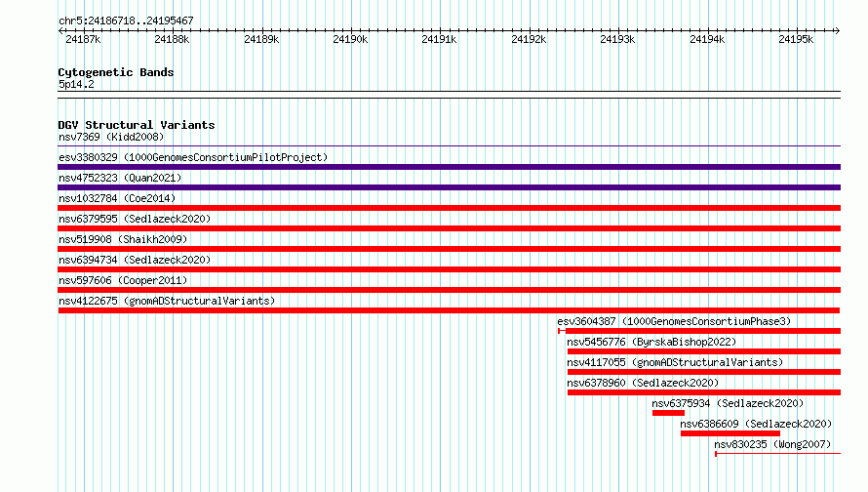Click the 24191k ruler tick label
Image resolution: width=868 pixels, height=492 pixels.
point(439,39)
